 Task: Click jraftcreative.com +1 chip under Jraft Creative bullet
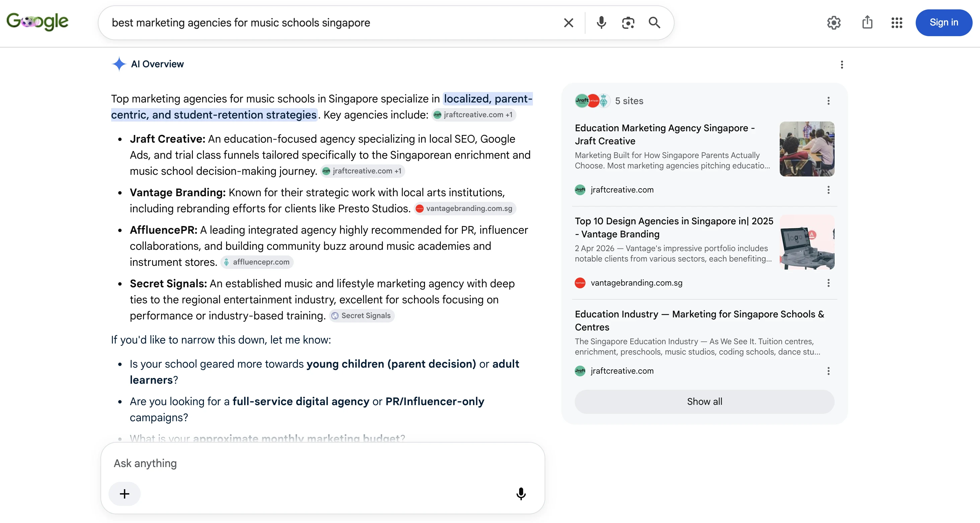(x=362, y=171)
